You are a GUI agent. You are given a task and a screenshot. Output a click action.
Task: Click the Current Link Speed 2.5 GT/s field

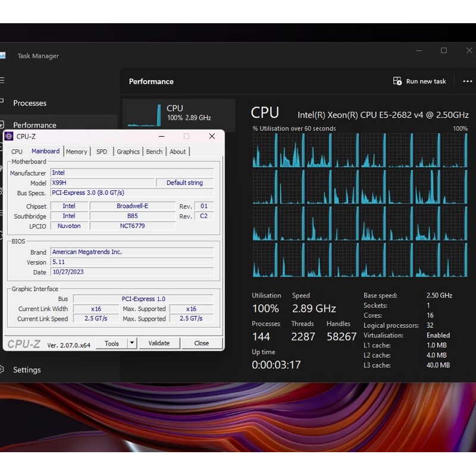[96, 318]
